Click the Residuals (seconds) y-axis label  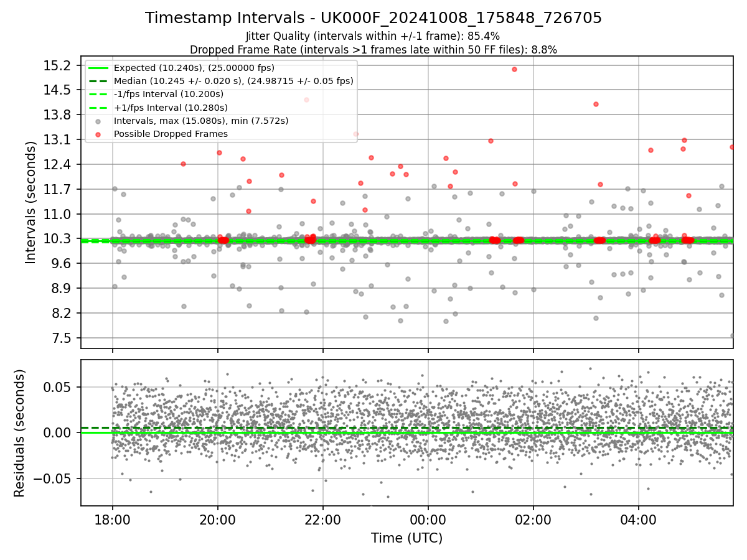(x=19, y=433)
